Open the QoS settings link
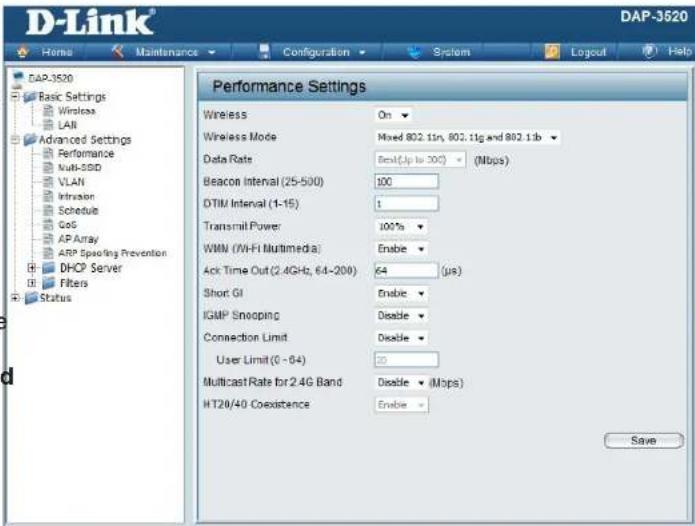Image resolution: width=695 pixels, height=526 pixels. (67, 225)
